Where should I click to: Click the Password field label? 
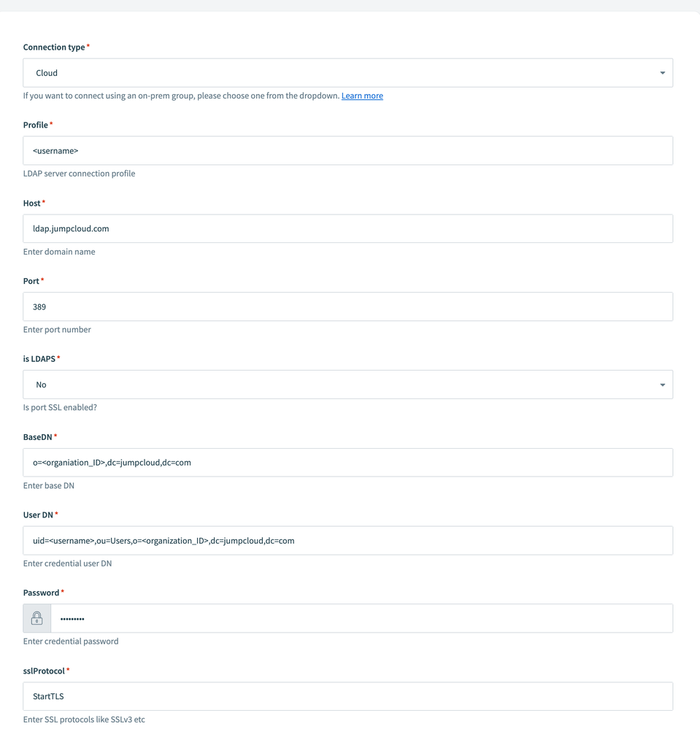[x=41, y=593]
